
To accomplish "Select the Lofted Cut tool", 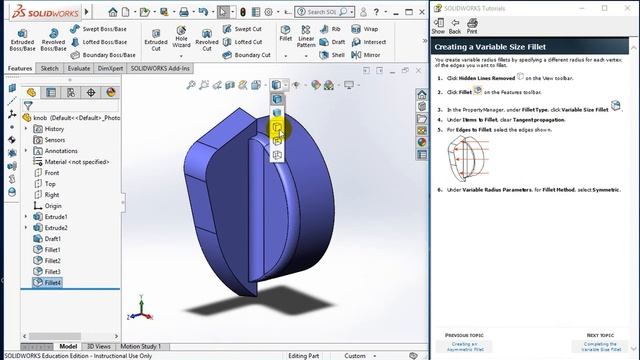I will click(242, 42).
